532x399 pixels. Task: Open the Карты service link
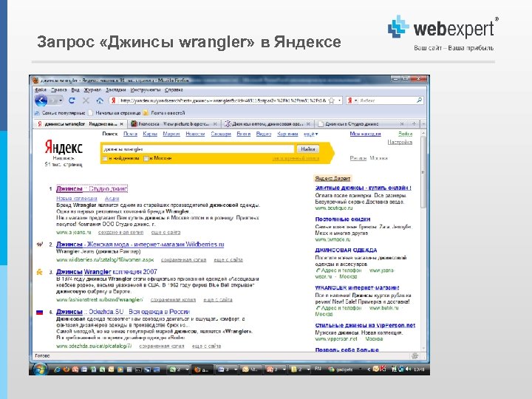(x=150, y=134)
